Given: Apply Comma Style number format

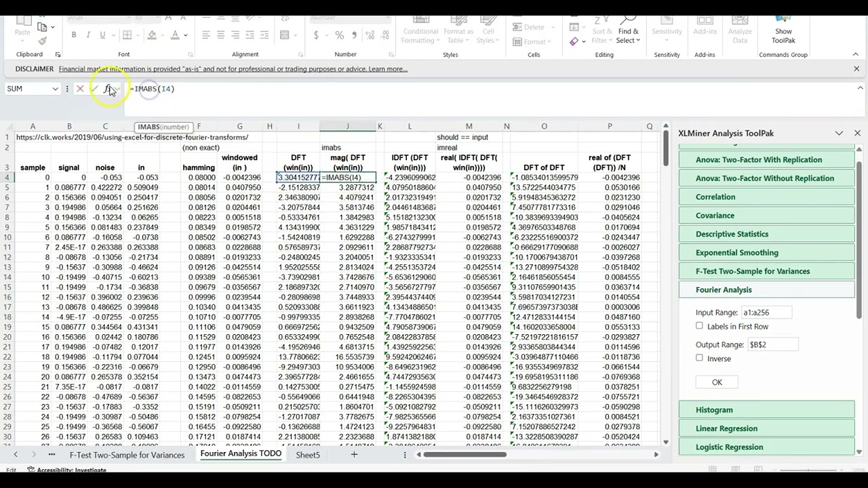Looking at the screenshot, I should tap(353, 35).
